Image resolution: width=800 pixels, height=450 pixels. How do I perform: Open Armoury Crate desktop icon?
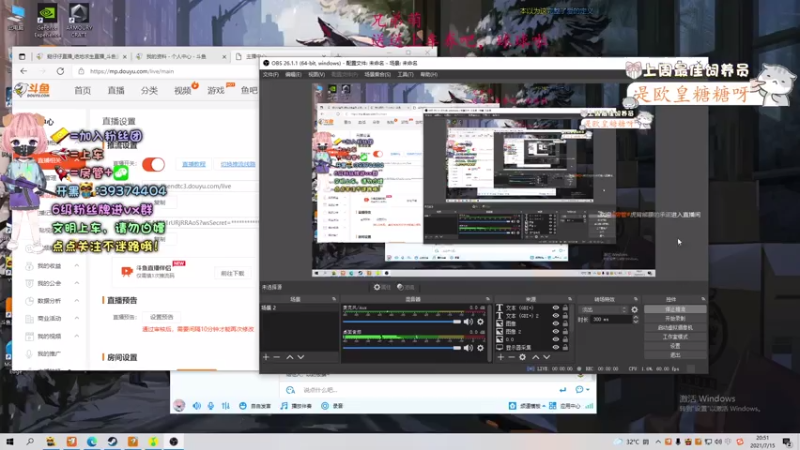pyautogui.click(x=79, y=20)
